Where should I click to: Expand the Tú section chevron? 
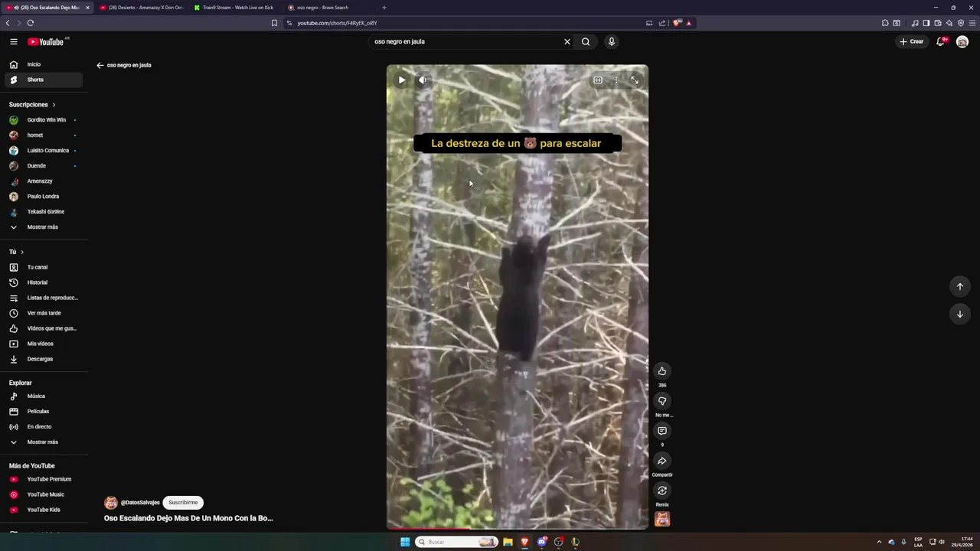coord(22,252)
